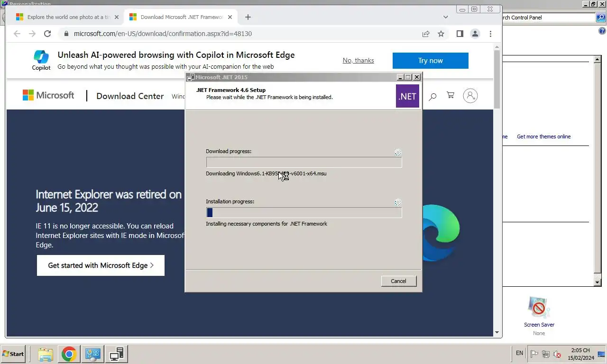The width and height of the screenshot is (607, 364).
Task: Open the File Explorer taskbar icon
Action: point(46,354)
